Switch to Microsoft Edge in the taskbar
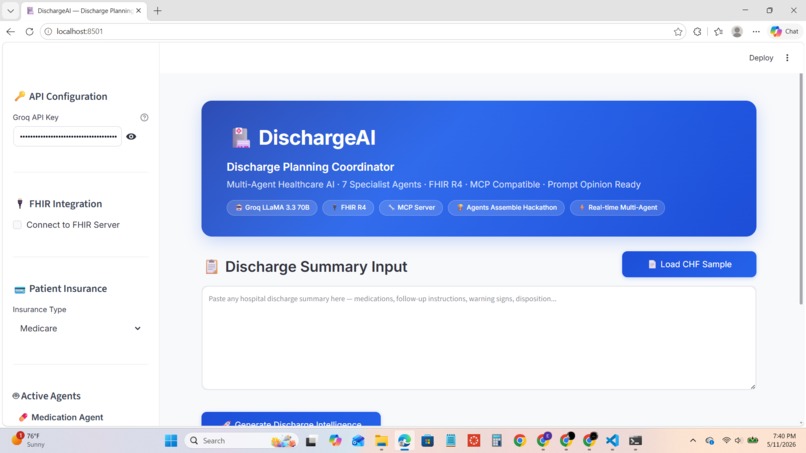This screenshot has height=453, width=806. click(405, 441)
